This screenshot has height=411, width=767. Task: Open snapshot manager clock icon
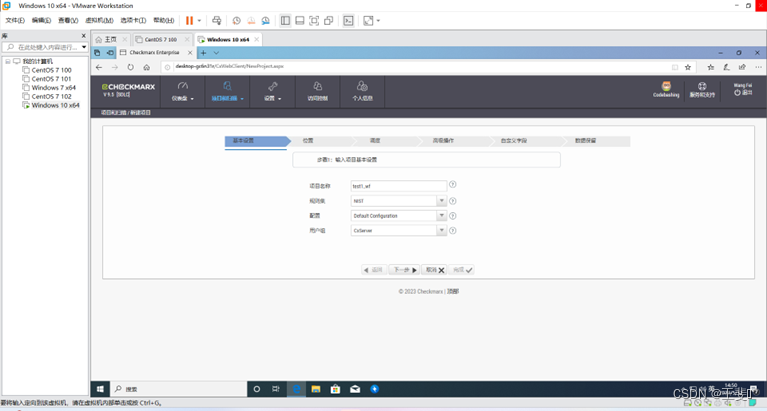[x=266, y=21]
